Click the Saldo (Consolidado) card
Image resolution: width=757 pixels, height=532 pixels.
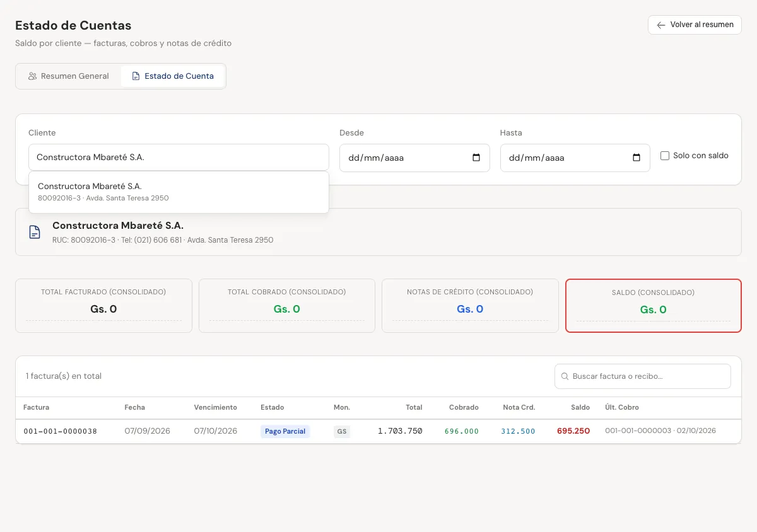pos(654,306)
